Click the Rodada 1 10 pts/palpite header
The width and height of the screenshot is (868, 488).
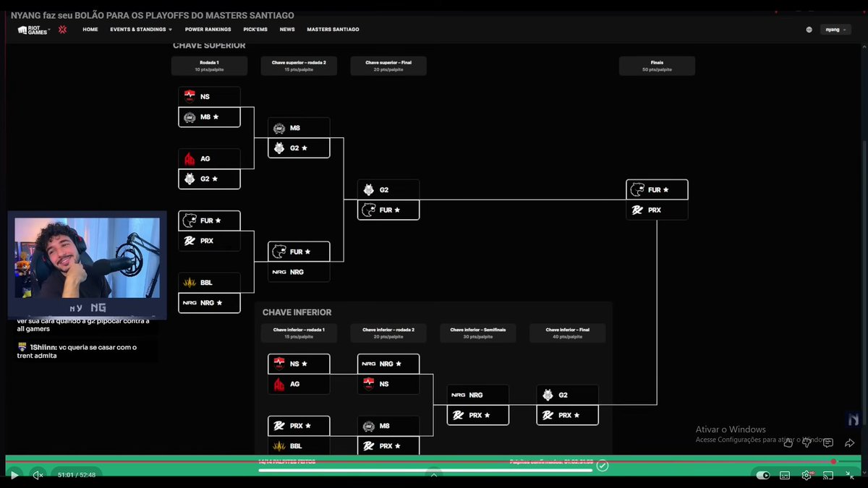(x=209, y=66)
